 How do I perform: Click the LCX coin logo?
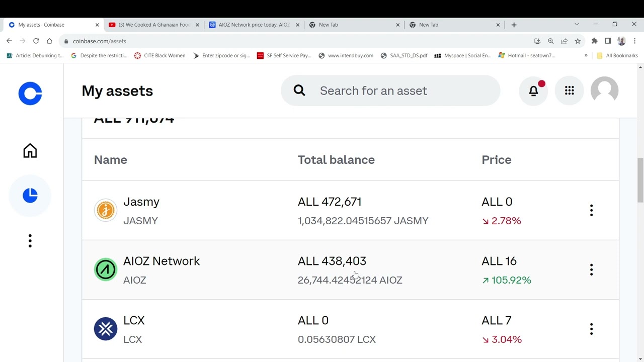(106, 329)
